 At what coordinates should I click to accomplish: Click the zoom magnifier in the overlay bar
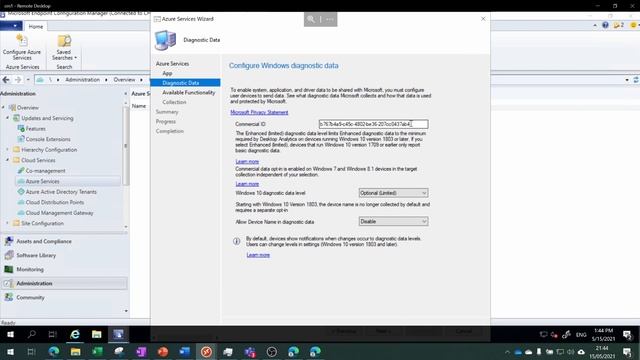pos(311,19)
